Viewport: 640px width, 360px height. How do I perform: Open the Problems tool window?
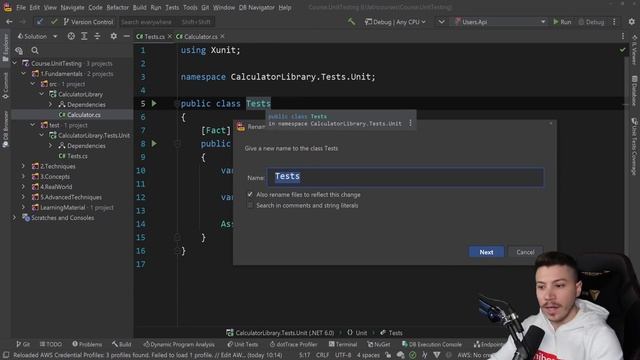87,344
